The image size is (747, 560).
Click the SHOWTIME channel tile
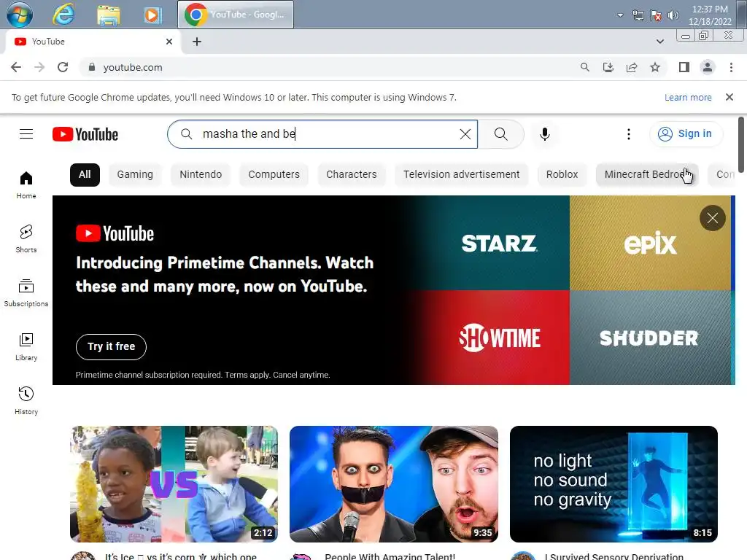point(499,338)
